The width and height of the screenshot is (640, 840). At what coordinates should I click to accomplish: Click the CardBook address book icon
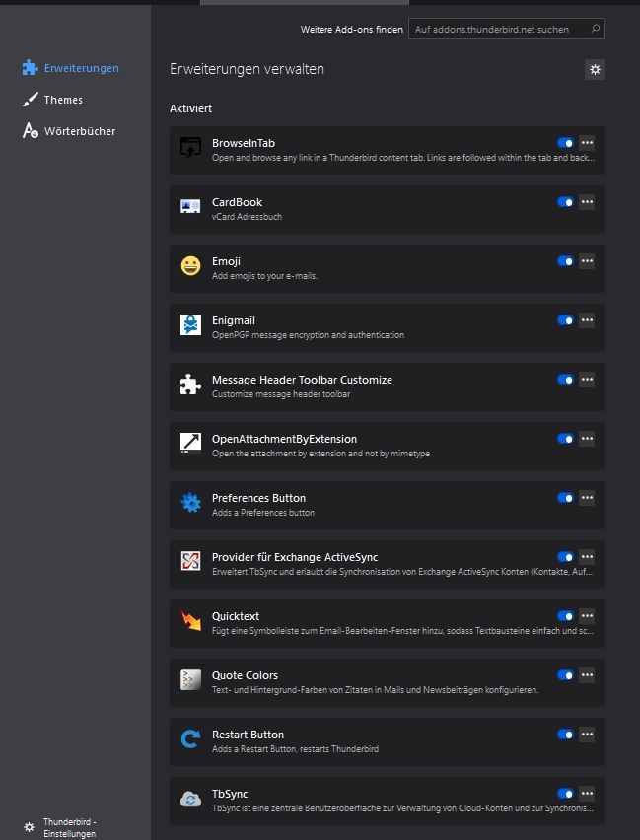click(x=190, y=207)
